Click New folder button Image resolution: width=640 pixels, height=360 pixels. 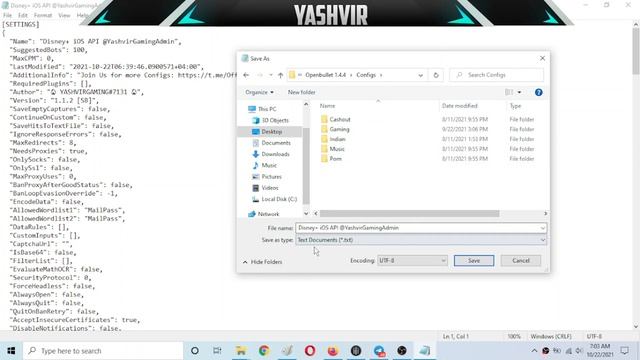pyautogui.click(x=301, y=92)
